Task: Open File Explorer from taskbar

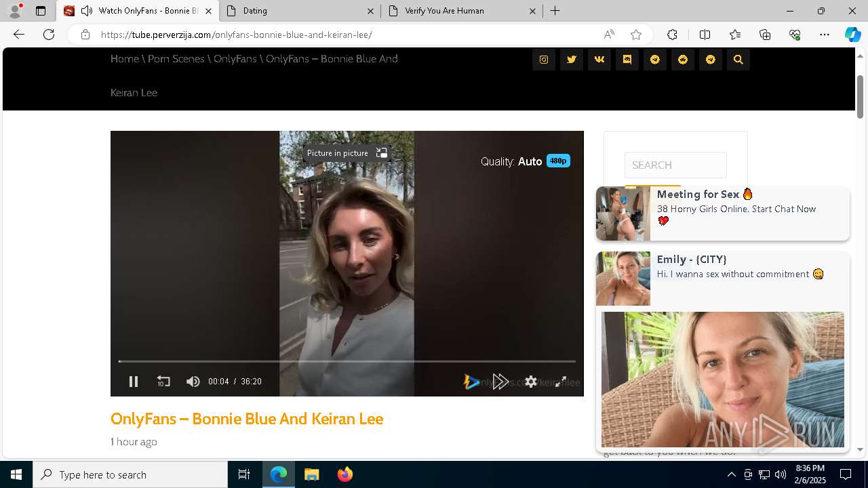Action: click(x=312, y=474)
